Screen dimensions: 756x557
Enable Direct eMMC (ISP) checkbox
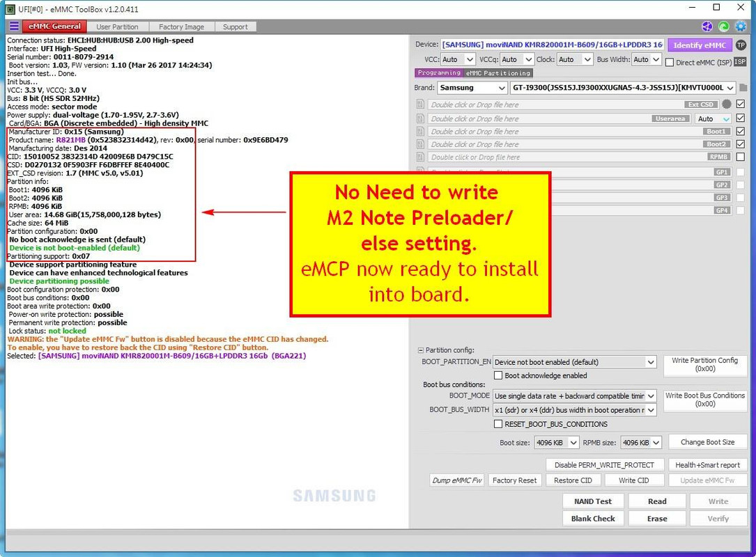coord(669,62)
